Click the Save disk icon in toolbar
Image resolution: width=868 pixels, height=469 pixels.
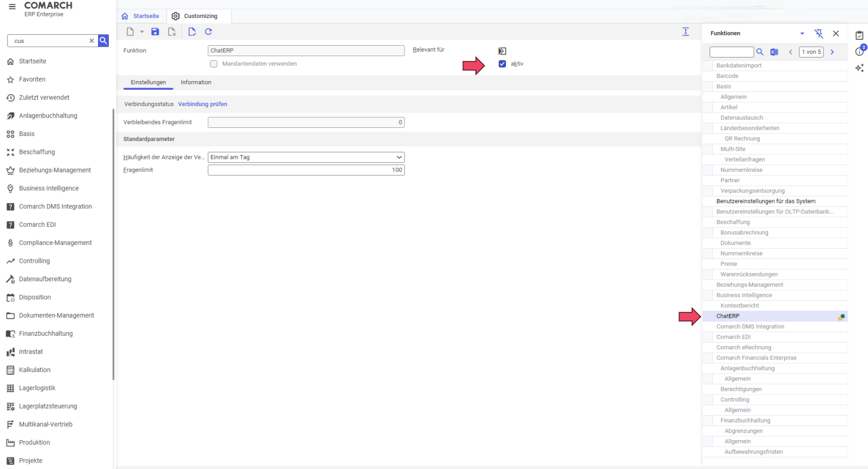coord(155,32)
